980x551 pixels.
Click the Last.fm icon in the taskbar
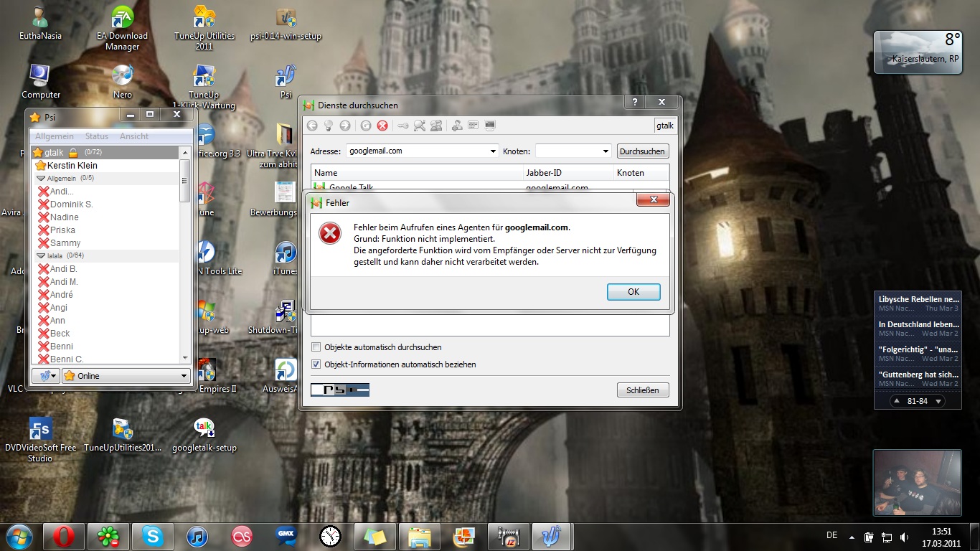242,536
